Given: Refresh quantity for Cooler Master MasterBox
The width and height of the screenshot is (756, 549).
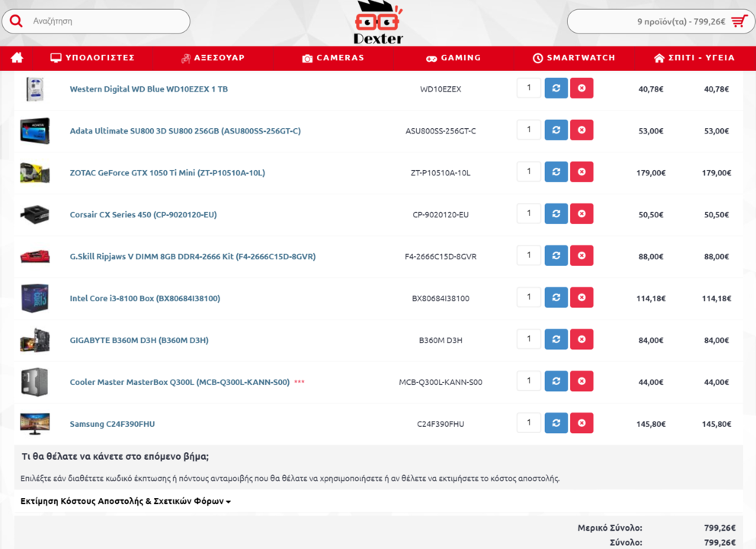Looking at the screenshot, I should click(556, 381).
